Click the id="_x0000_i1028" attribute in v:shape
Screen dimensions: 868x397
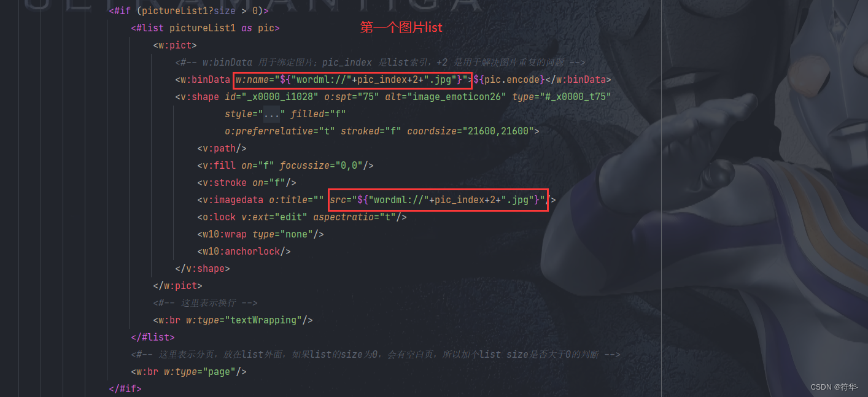(272, 97)
